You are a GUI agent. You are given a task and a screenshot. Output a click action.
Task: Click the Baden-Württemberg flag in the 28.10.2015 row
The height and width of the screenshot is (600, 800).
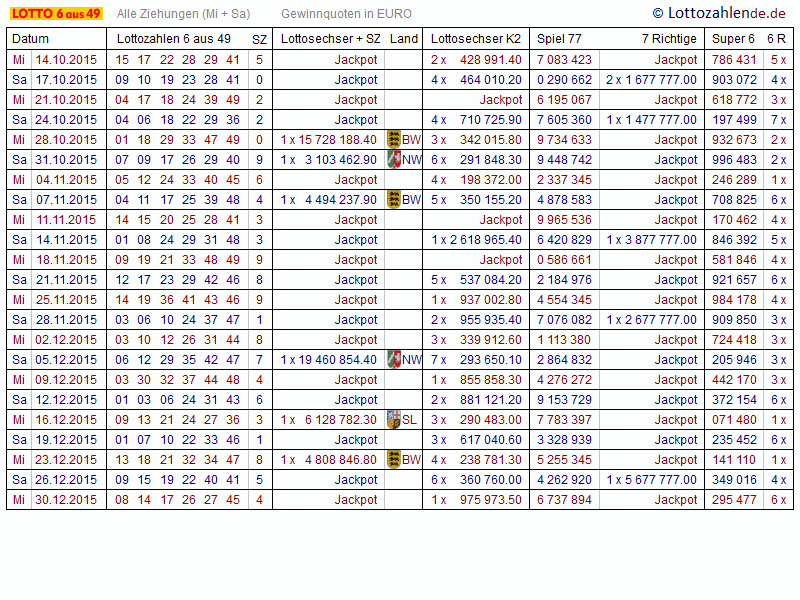(393, 140)
